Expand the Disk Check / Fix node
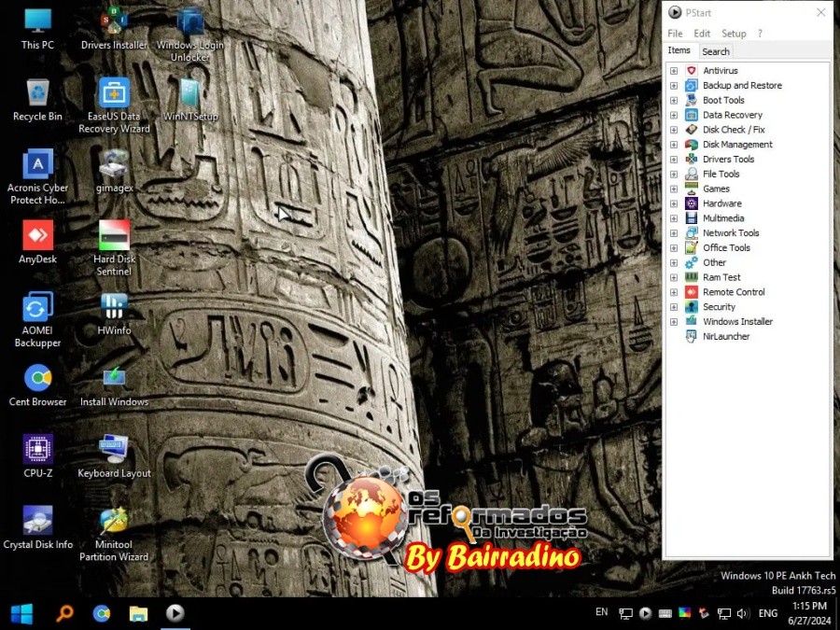This screenshot has height=630, width=840. pos(674,130)
